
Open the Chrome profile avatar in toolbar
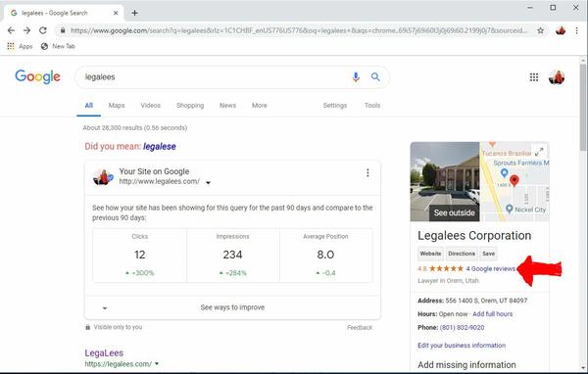coord(561,30)
